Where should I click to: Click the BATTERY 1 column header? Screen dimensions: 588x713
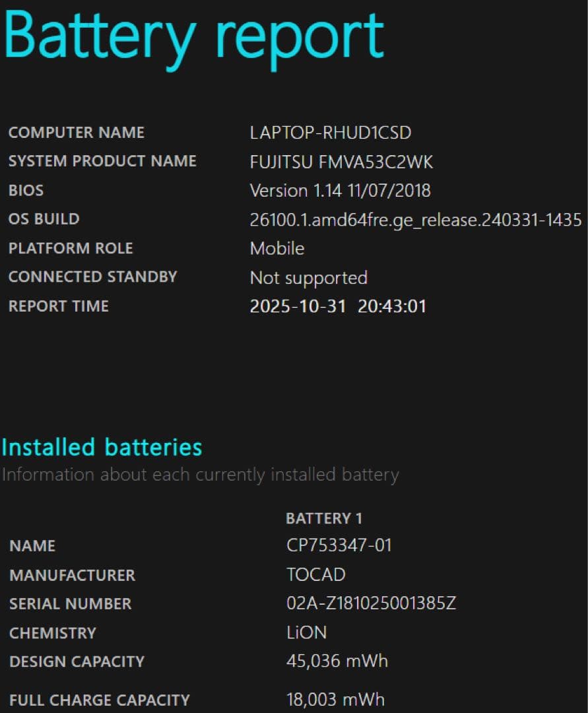coord(325,518)
